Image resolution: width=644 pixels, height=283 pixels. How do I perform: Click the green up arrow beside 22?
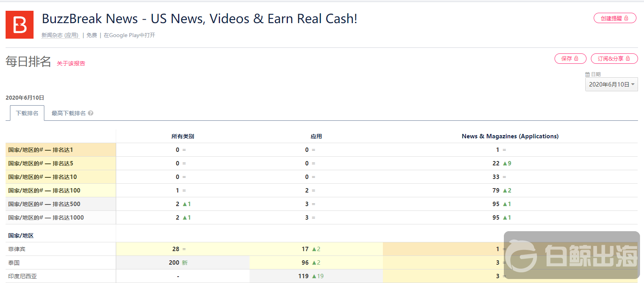pos(505,163)
